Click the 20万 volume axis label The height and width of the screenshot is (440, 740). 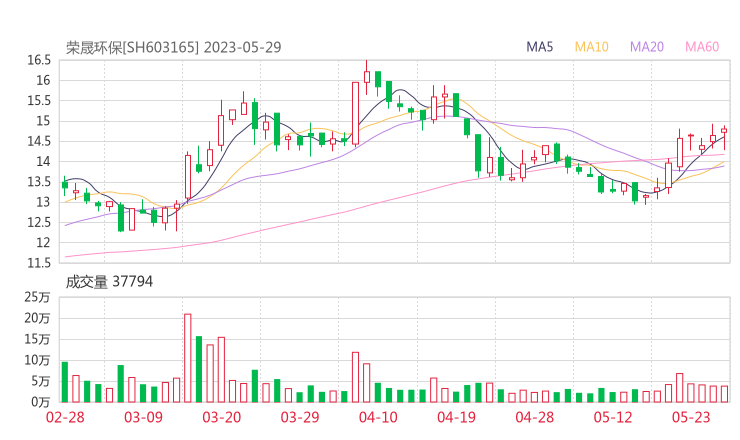(37, 318)
